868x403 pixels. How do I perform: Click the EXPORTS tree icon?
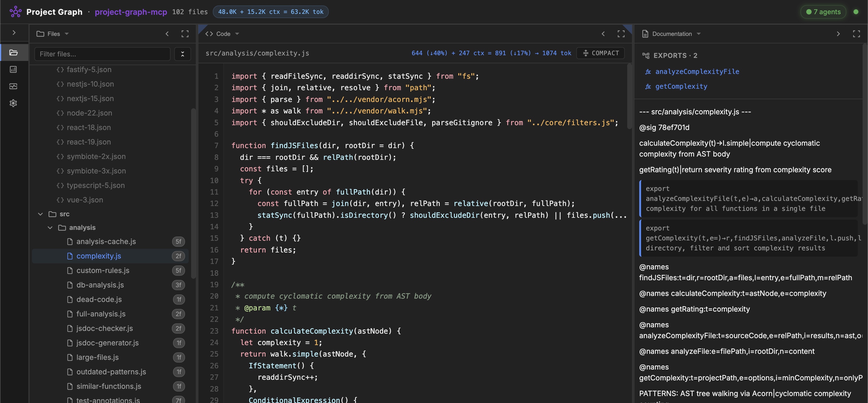646,56
